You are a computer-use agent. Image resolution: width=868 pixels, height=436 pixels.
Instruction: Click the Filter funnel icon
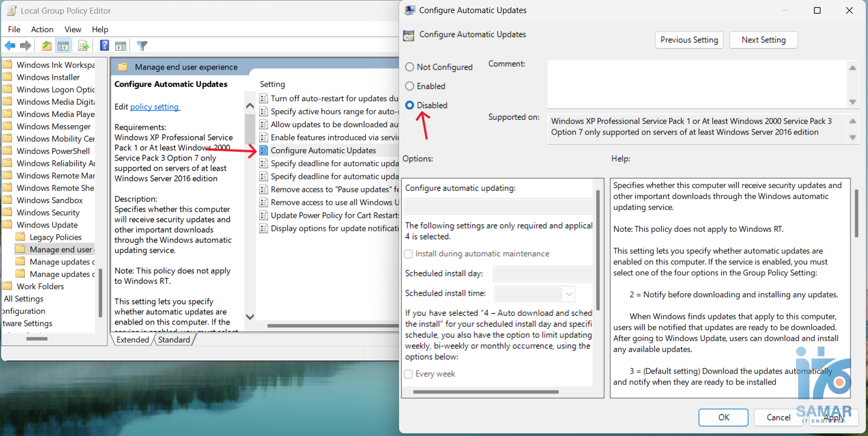[x=142, y=46]
